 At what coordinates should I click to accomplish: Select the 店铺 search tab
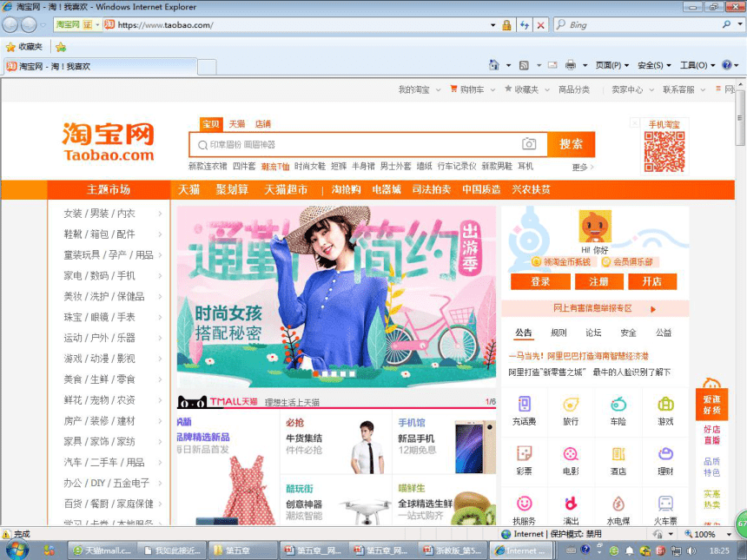tap(262, 124)
